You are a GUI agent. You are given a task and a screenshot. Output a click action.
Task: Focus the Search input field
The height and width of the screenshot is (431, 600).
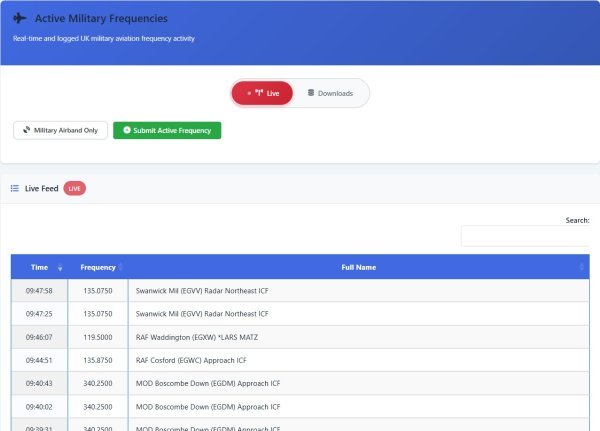click(x=525, y=236)
